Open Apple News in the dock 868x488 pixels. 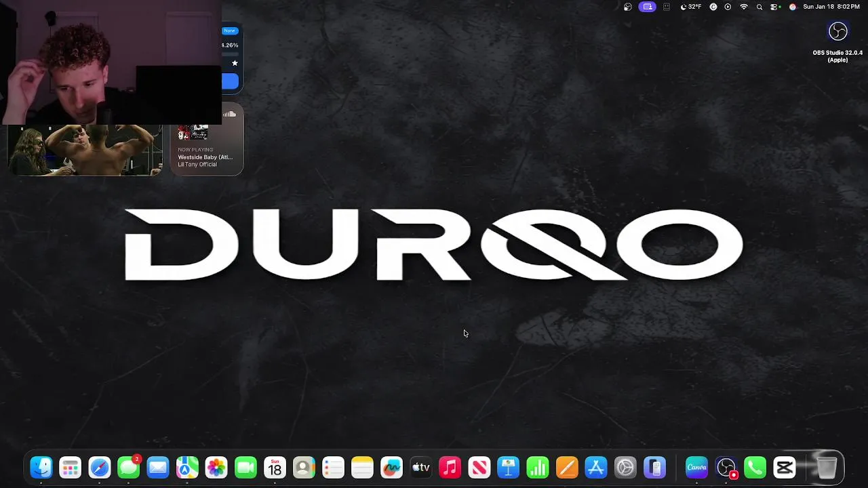click(479, 468)
